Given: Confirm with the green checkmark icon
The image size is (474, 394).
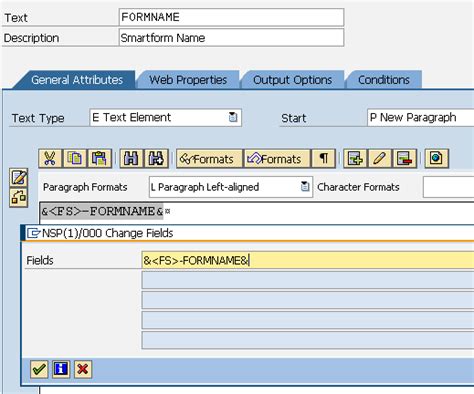Looking at the screenshot, I should click(39, 369).
